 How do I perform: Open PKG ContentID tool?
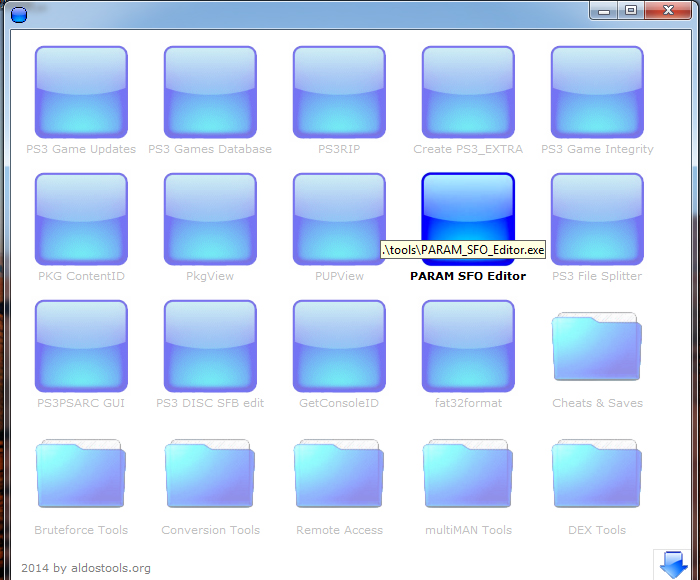[81, 219]
